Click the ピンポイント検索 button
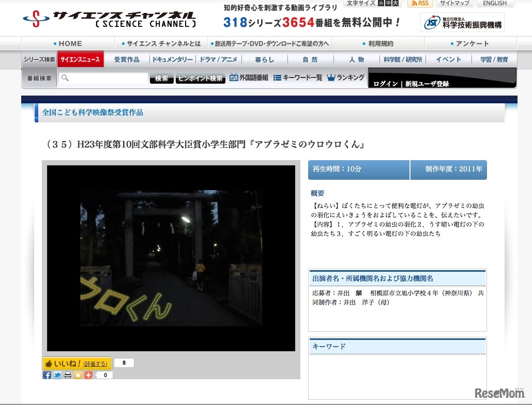This screenshot has width=532, height=405. point(201,79)
